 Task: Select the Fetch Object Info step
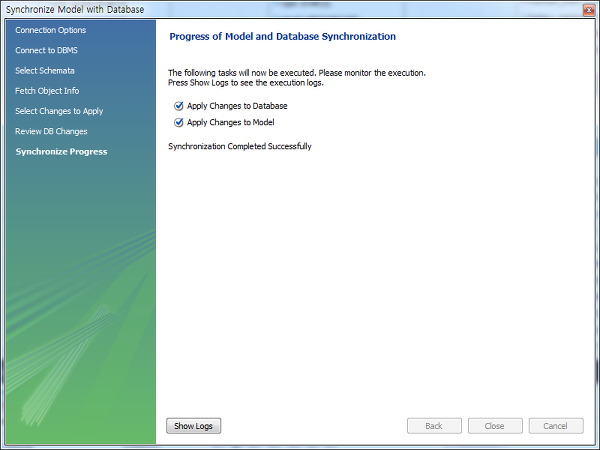tap(47, 91)
